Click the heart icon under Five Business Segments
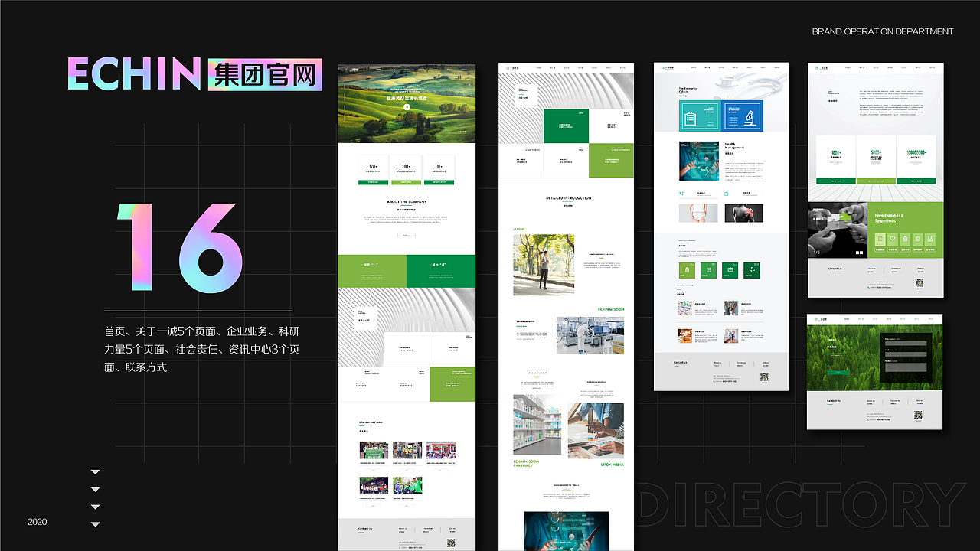The width and height of the screenshot is (980, 551). [x=893, y=240]
